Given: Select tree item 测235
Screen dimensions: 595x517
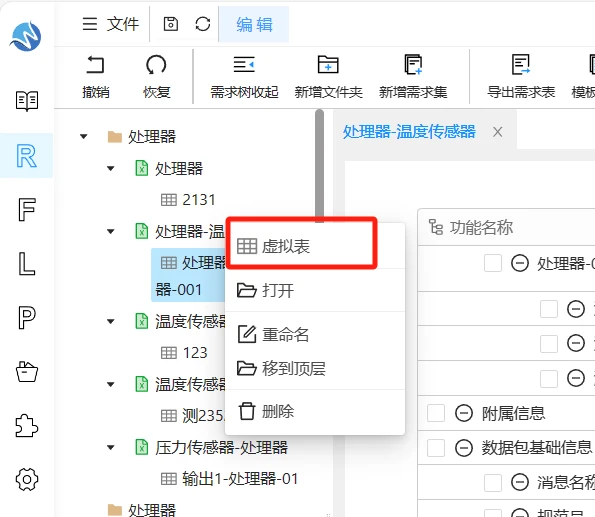Looking at the screenshot, I should tap(204, 416).
